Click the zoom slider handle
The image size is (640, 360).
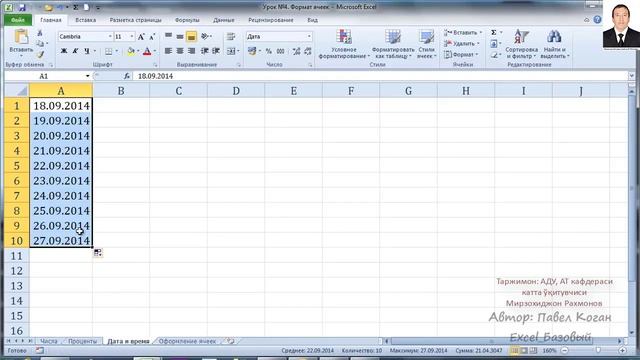(598, 351)
